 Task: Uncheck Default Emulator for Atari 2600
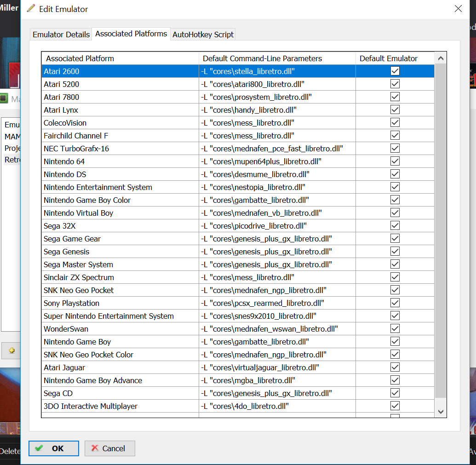point(395,71)
